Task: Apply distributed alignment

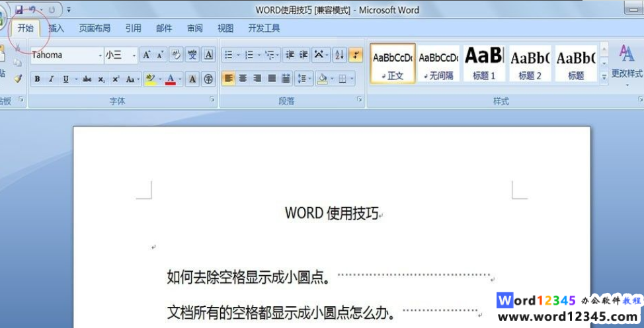Action: coord(286,79)
